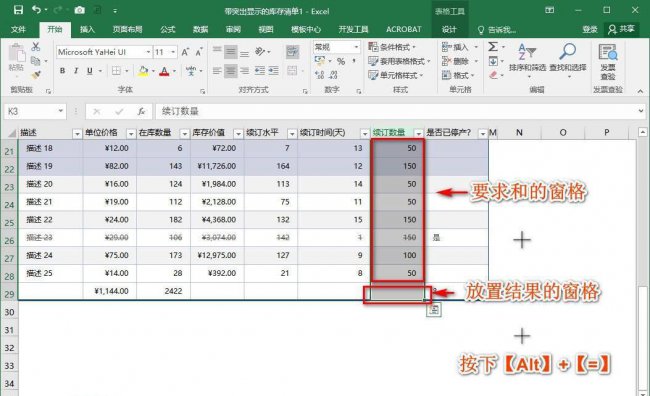Toggle Bold formatting
This screenshot has width=650, height=396.
62,71
